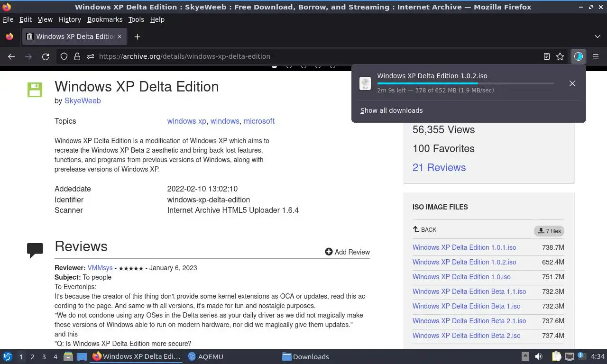This screenshot has width=607, height=364.
Task: Open the 'microsoft' topic link
Action: 259,121
